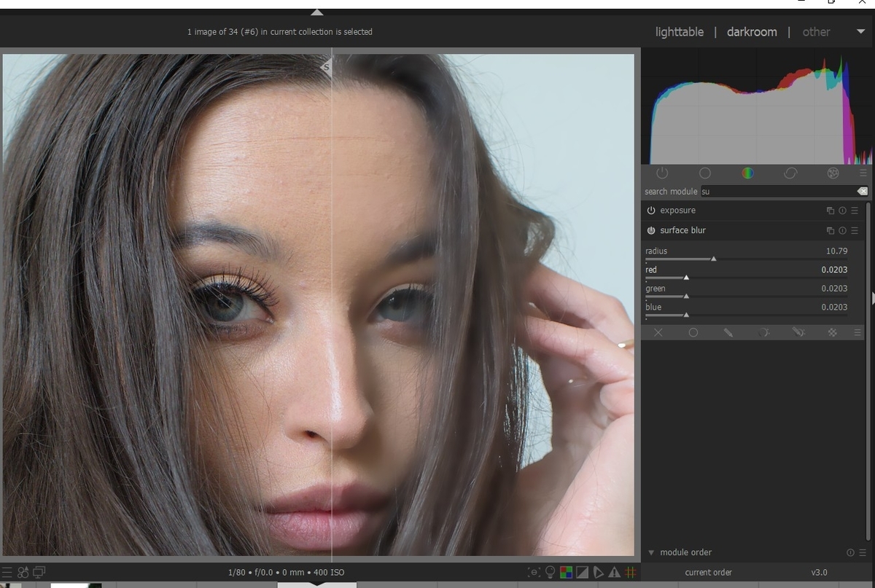Toggle color assessment lightbulb icon
Viewport: 875px width, 588px height.
click(551, 573)
